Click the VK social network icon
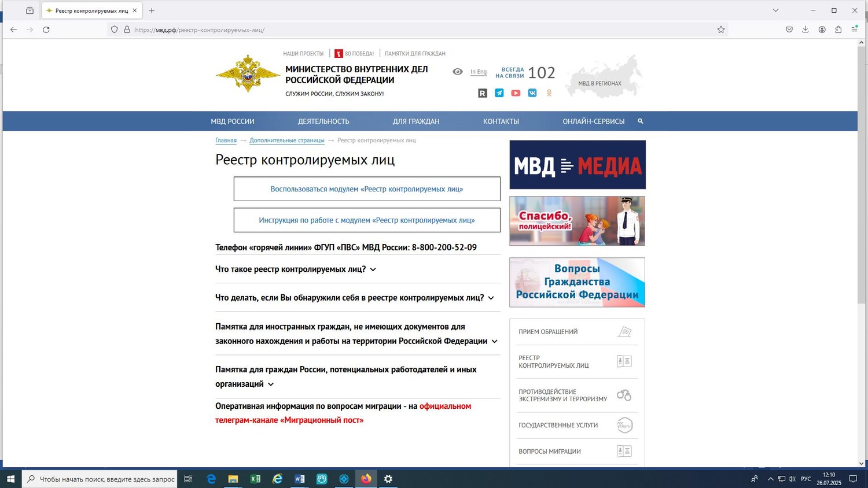Viewport: 868px width, 488px height. [532, 93]
